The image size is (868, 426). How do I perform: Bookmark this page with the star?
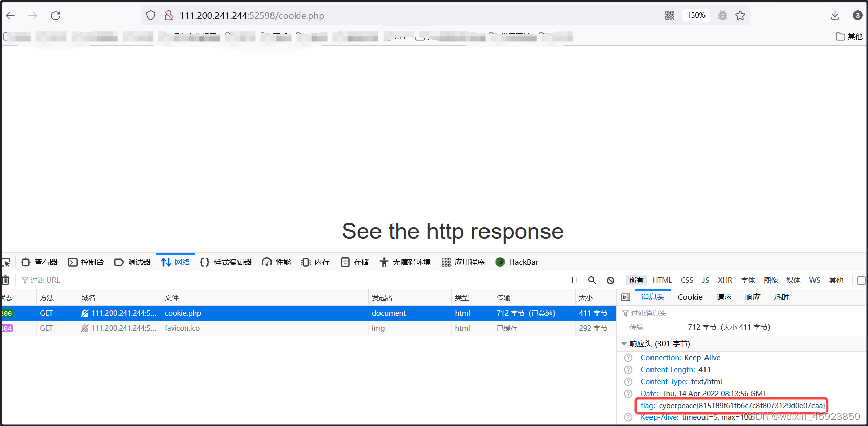coord(740,15)
